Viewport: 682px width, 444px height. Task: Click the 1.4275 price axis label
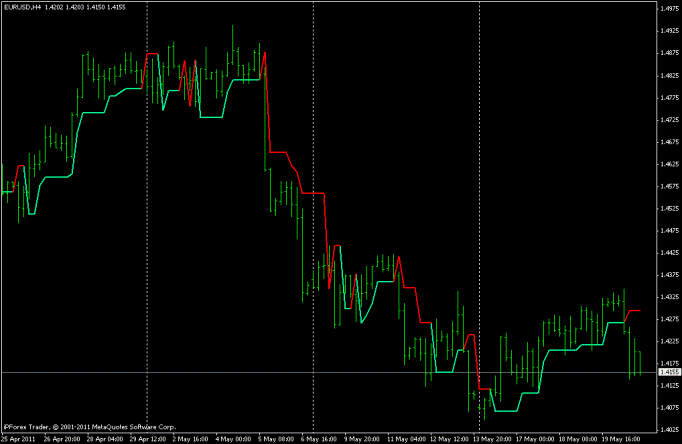669,319
